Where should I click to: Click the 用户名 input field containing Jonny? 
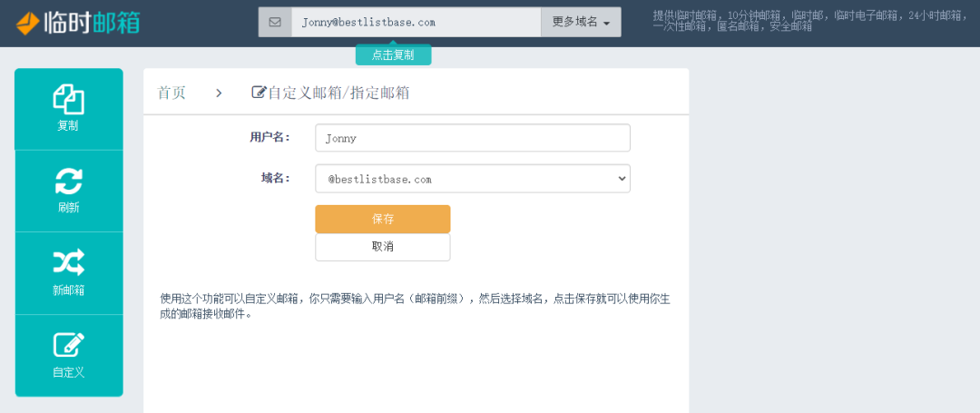[x=473, y=138]
